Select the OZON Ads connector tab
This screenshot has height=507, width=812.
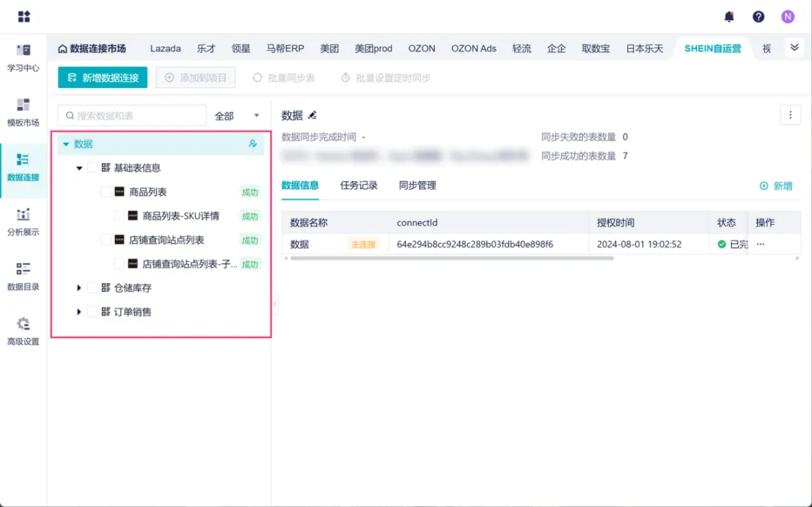coord(474,48)
